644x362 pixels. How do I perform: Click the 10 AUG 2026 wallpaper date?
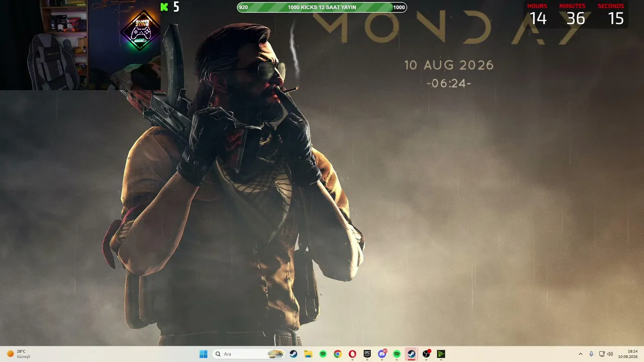pos(449,65)
